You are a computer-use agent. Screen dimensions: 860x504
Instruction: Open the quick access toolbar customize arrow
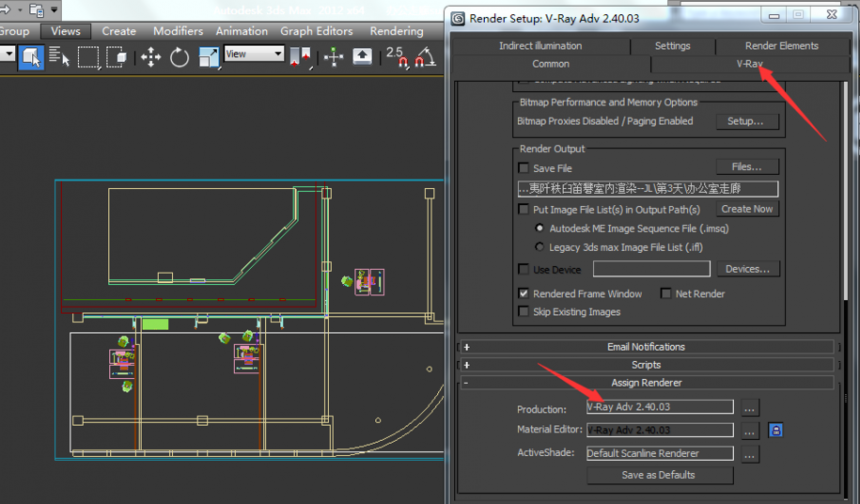tap(54, 9)
